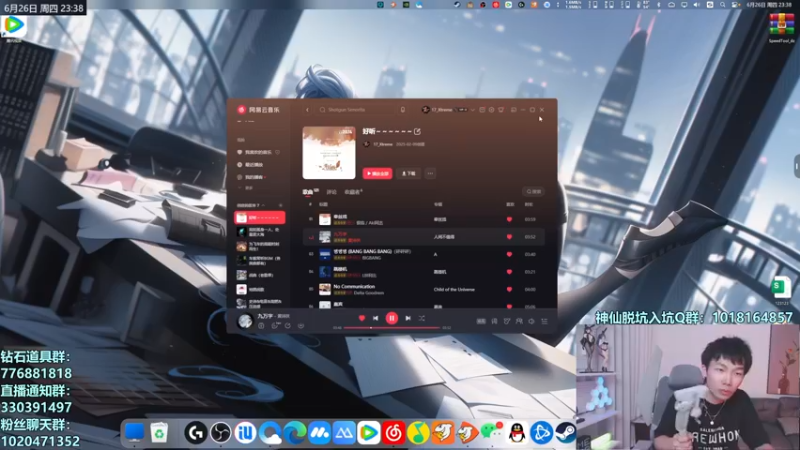Toggle the heart on the 九万字 song row
Screen dimensions: 800x450
pos(509,237)
